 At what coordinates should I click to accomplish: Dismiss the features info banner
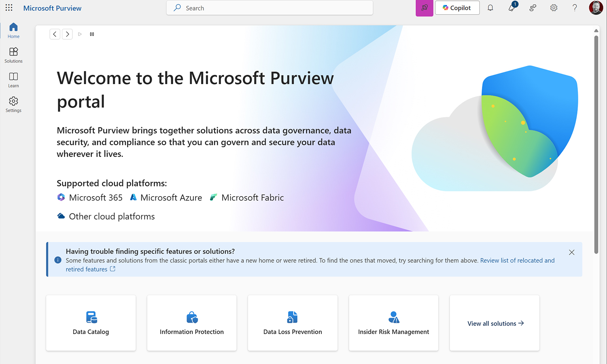pos(572,252)
